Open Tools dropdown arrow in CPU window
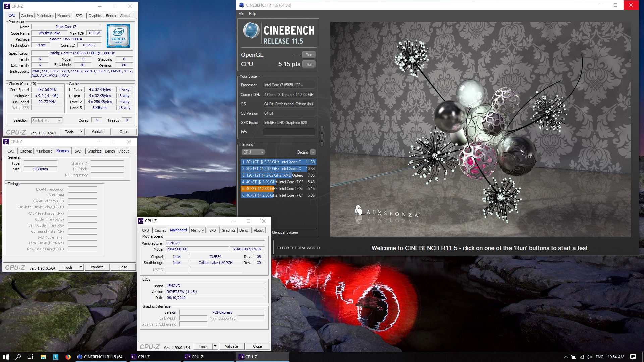 (x=81, y=132)
